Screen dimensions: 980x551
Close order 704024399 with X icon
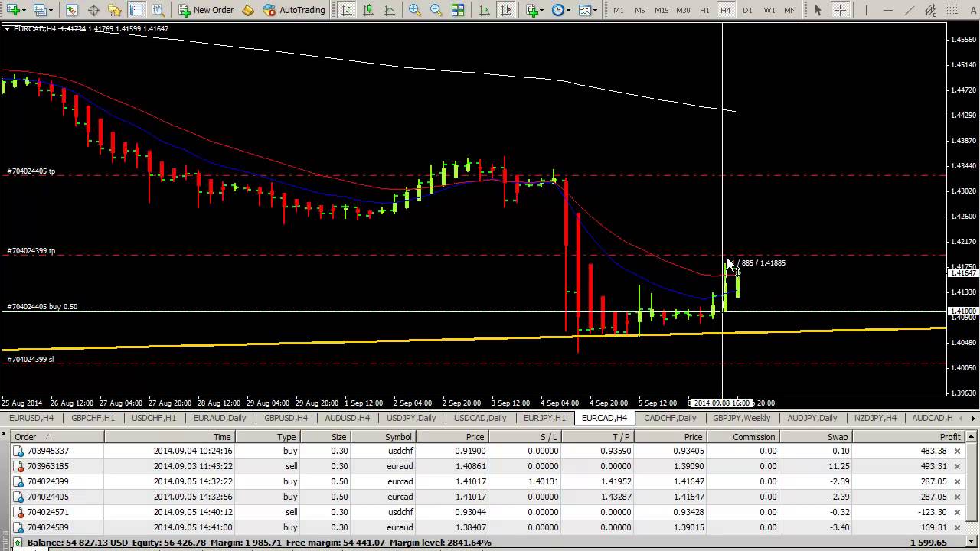click(957, 481)
